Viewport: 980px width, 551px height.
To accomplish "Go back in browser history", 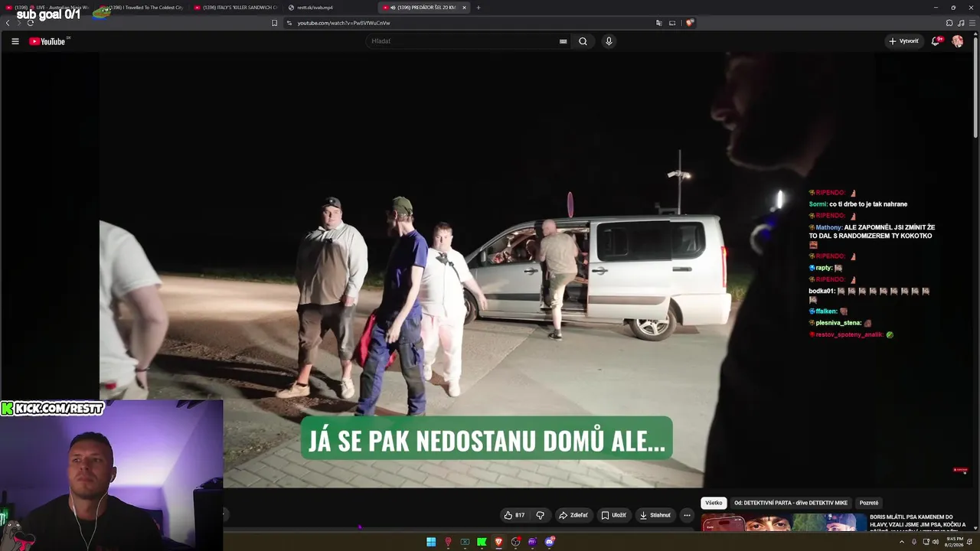I will (8, 23).
